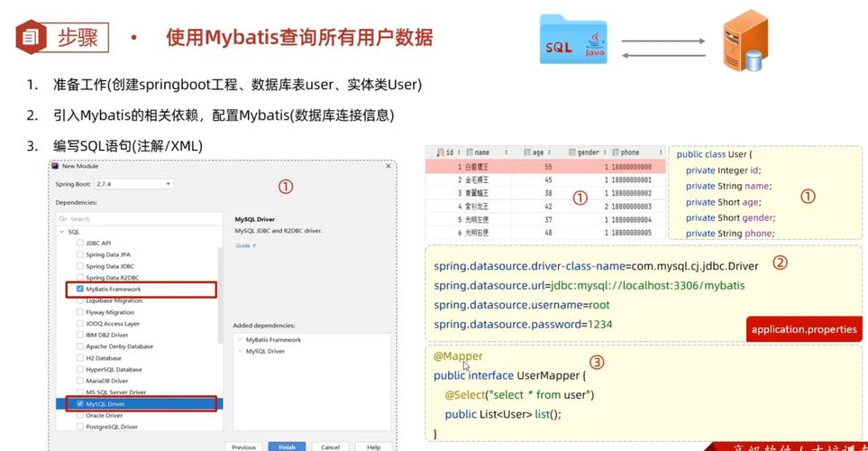Click the 'public interface UserMapper' line
868x451 pixels.
point(509,375)
